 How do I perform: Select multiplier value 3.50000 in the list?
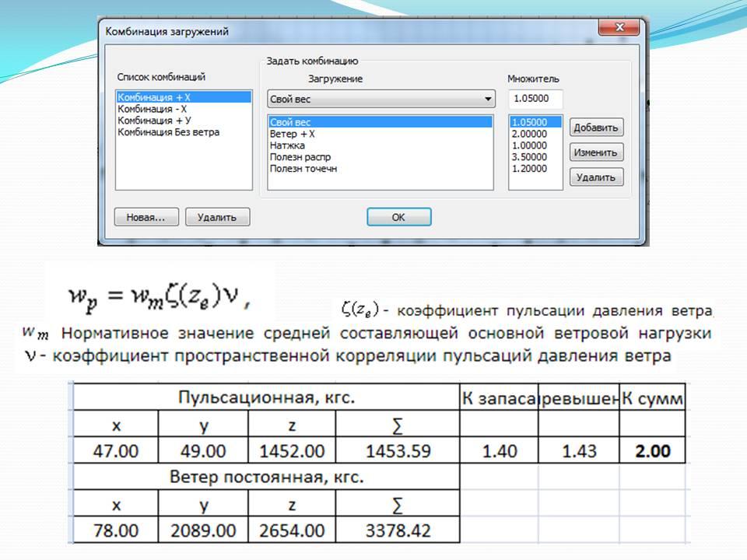(x=529, y=157)
